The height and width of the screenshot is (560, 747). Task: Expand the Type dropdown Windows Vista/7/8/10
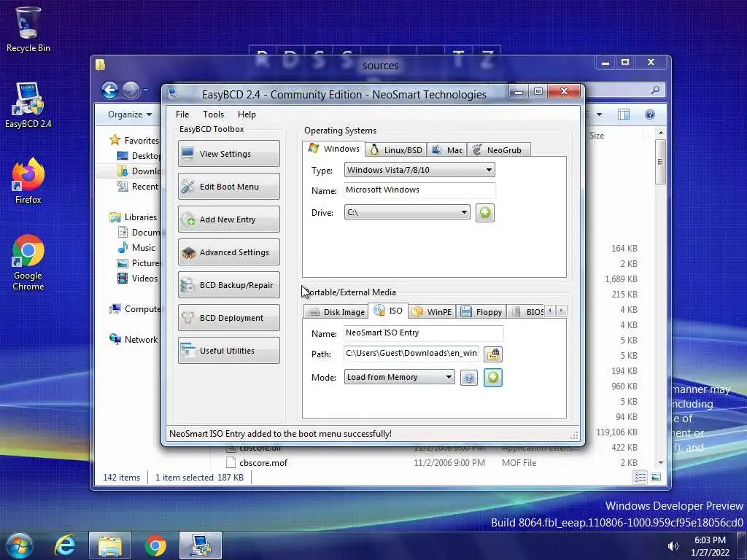click(x=419, y=170)
